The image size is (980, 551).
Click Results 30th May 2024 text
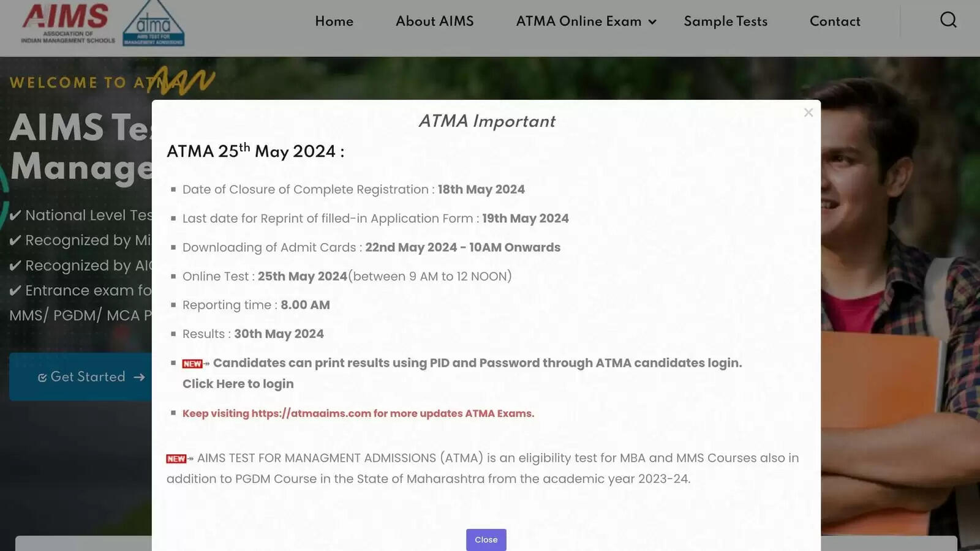[x=253, y=334]
